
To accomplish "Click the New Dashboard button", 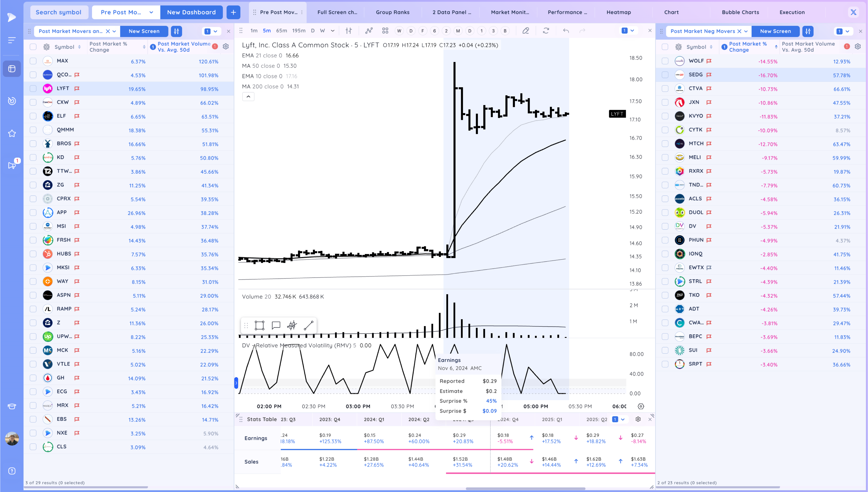I will click(x=191, y=12).
